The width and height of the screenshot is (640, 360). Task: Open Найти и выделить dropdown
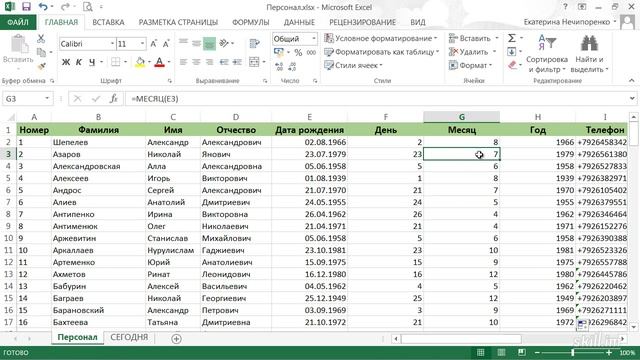pos(589,54)
